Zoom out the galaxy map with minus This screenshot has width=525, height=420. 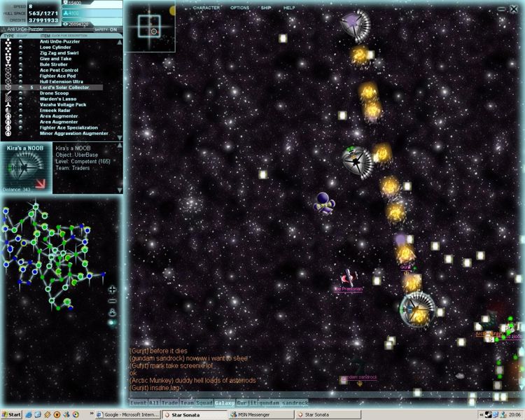click(112, 301)
